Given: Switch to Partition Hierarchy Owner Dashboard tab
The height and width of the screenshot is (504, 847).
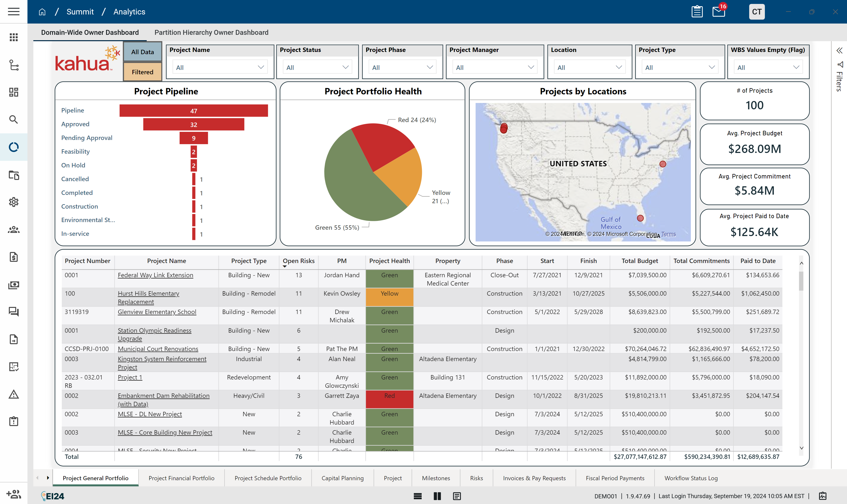Looking at the screenshot, I should click(211, 33).
